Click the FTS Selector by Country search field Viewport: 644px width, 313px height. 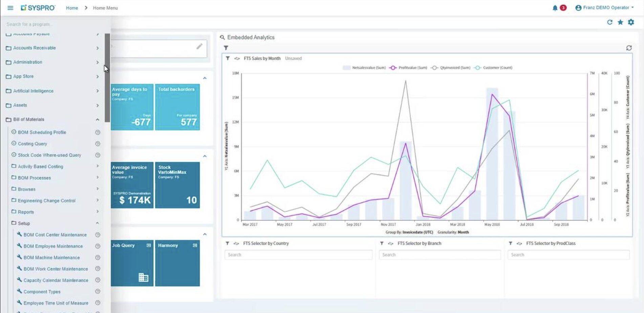point(298,255)
